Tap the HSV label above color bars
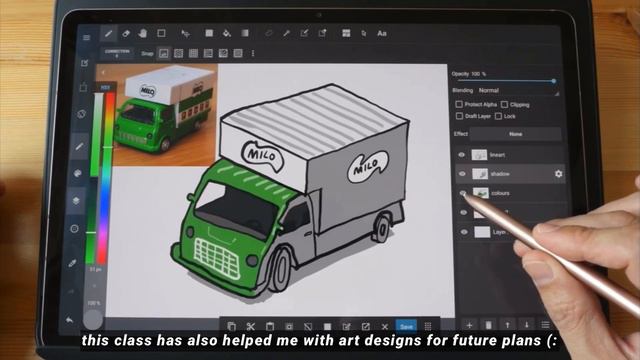The image size is (640, 360). tap(105, 88)
